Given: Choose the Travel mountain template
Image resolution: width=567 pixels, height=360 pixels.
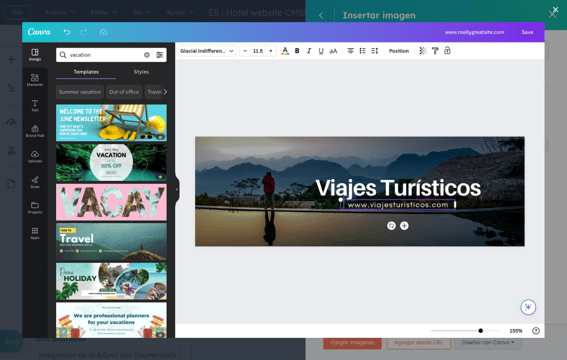Looking at the screenshot, I should point(111,241).
